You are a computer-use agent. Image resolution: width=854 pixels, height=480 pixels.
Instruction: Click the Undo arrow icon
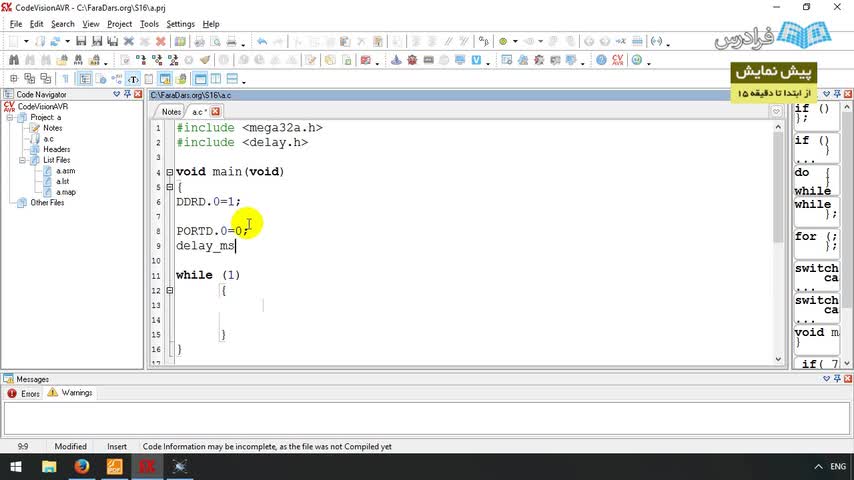[x=262, y=41]
